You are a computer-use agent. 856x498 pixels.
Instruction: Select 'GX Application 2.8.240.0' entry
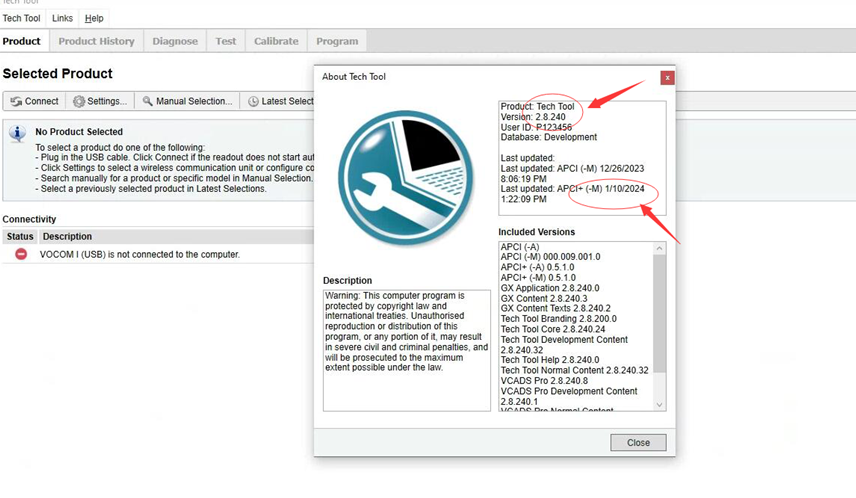point(550,288)
